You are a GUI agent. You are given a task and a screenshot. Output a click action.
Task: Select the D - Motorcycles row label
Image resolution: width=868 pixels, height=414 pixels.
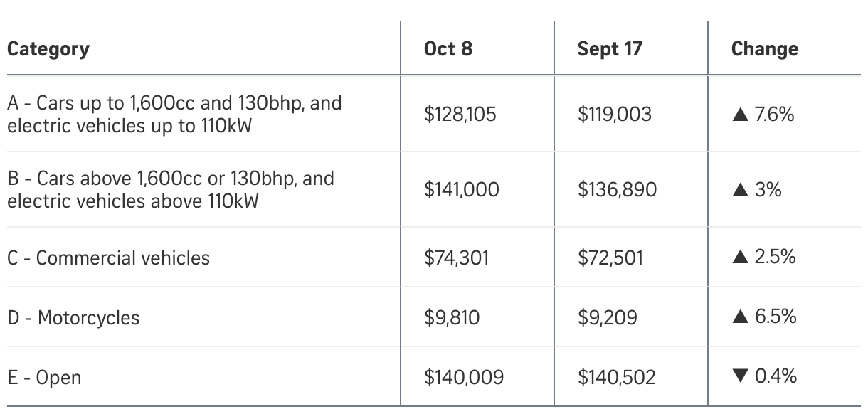(74, 317)
